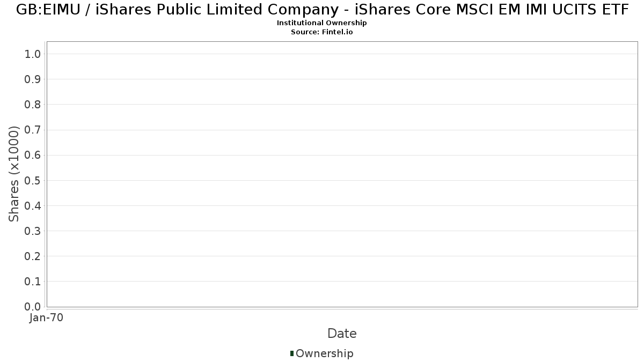644x362 pixels.
Task: Click the 0.3 y-axis tick label
Action: point(33,231)
